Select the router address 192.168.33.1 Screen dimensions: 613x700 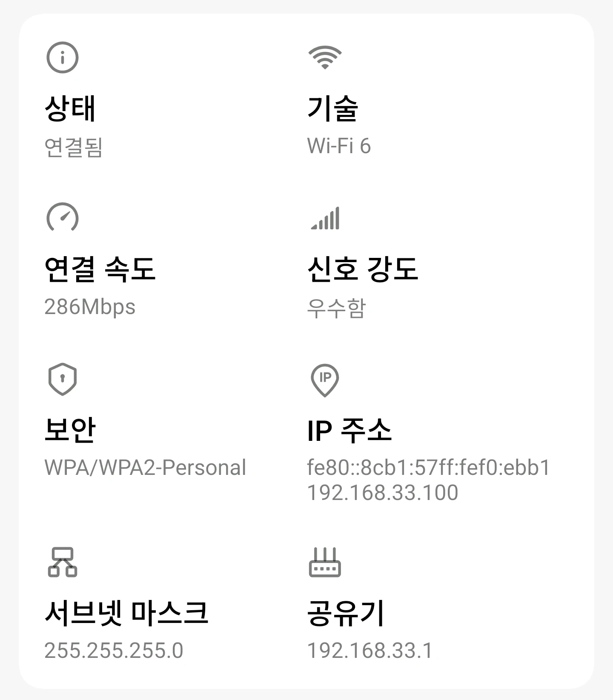point(370,650)
